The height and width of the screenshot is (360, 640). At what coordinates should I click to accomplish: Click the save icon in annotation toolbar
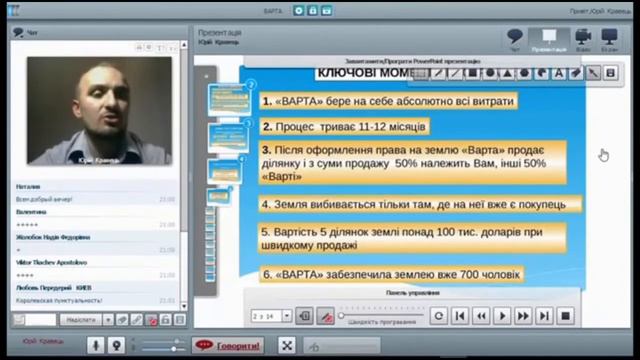[x=611, y=73]
